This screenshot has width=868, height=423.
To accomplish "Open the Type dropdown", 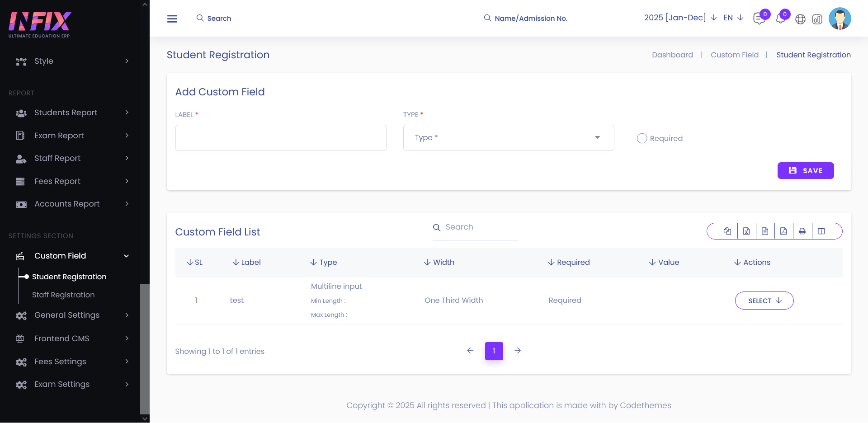I will (x=509, y=138).
